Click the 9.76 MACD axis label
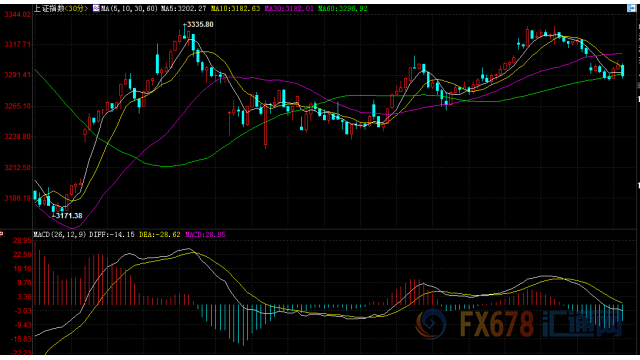The height and width of the screenshot is (360, 640). (24, 282)
